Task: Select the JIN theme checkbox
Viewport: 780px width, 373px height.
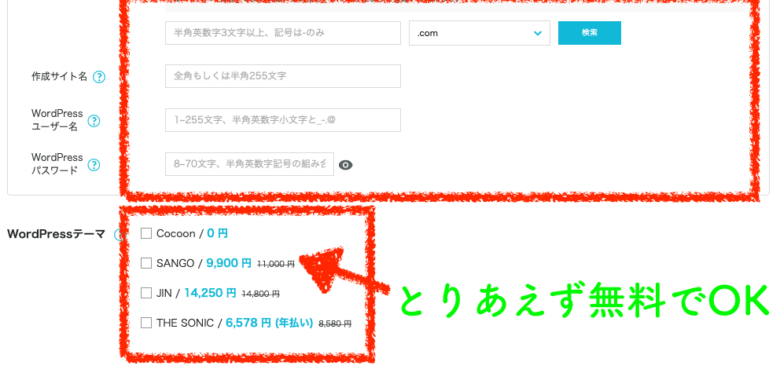Action: 146,293
